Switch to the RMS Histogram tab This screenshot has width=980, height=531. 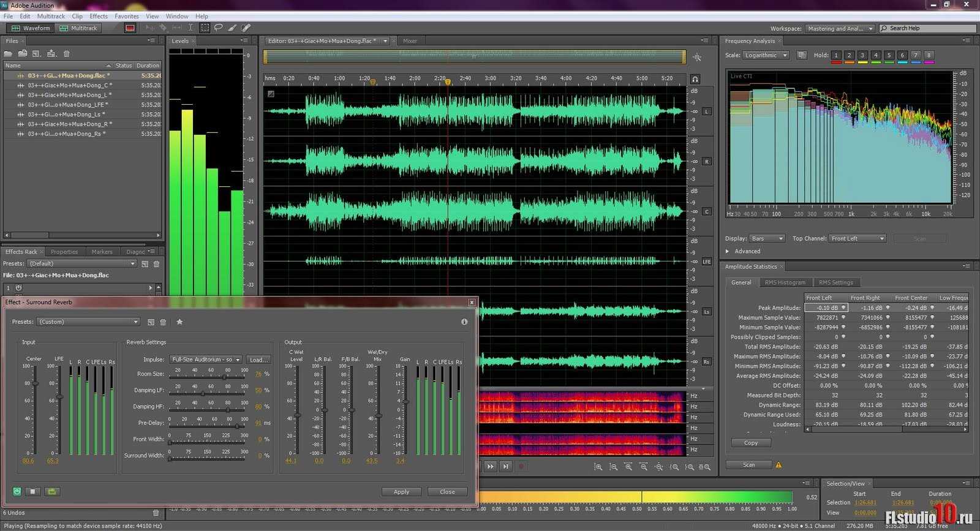(x=785, y=282)
